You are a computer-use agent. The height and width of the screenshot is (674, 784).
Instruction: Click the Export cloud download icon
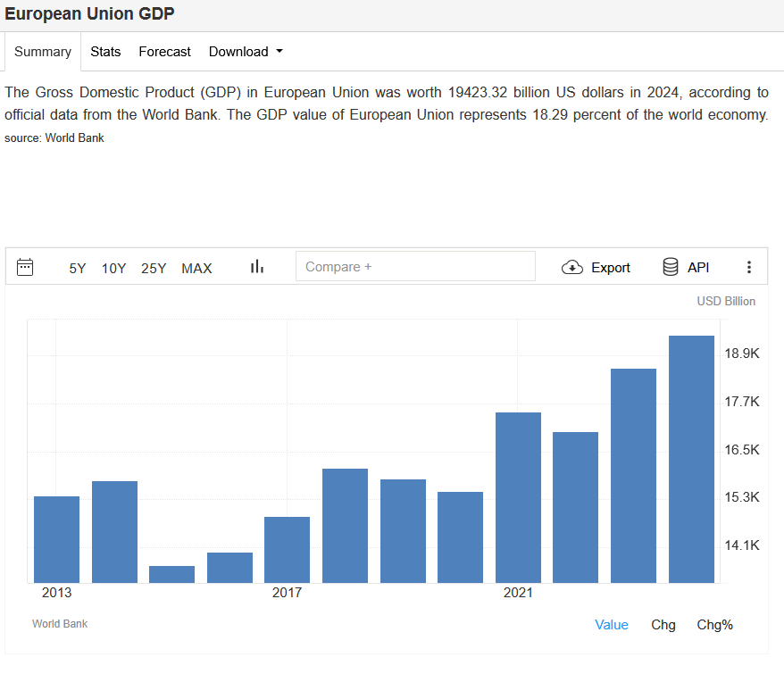coord(572,268)
